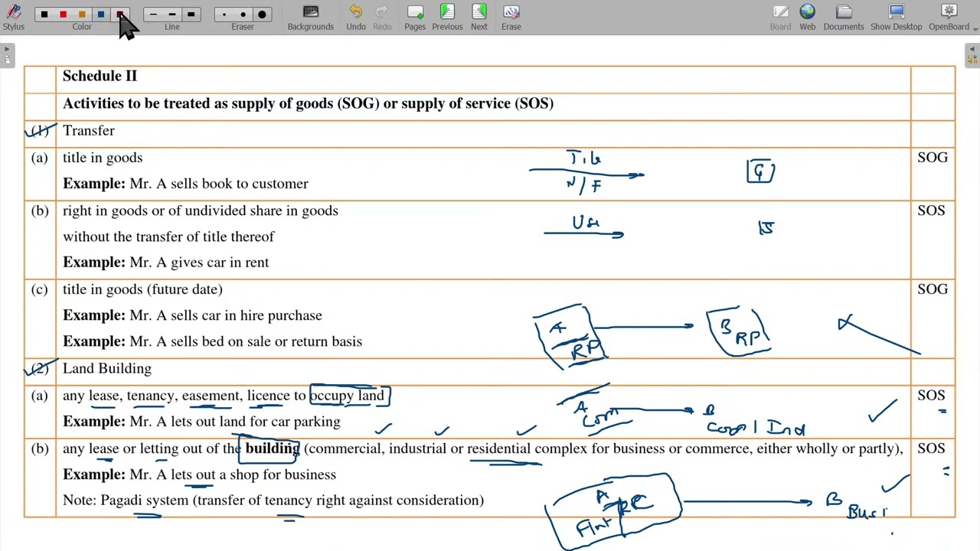
Task: Pick the blue pen color
Action: 100,14
